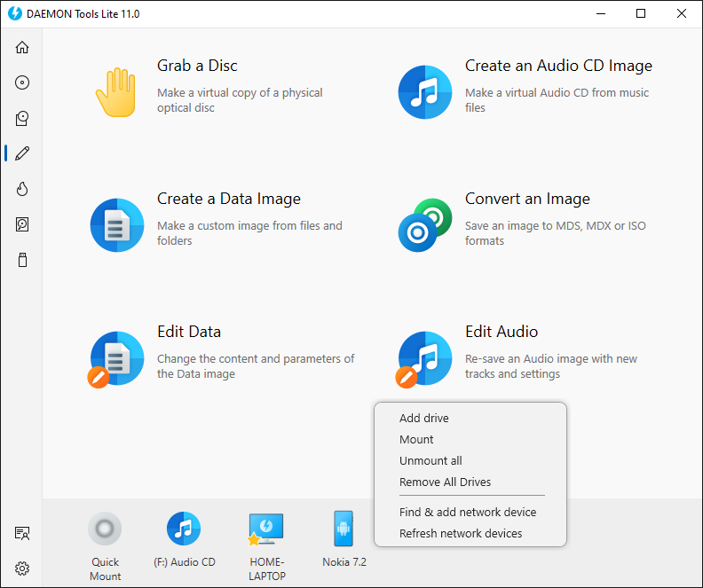Select the HOME-LAPTOP network device icon
This screenshot has width=703, height=588.
coord(266,529)
